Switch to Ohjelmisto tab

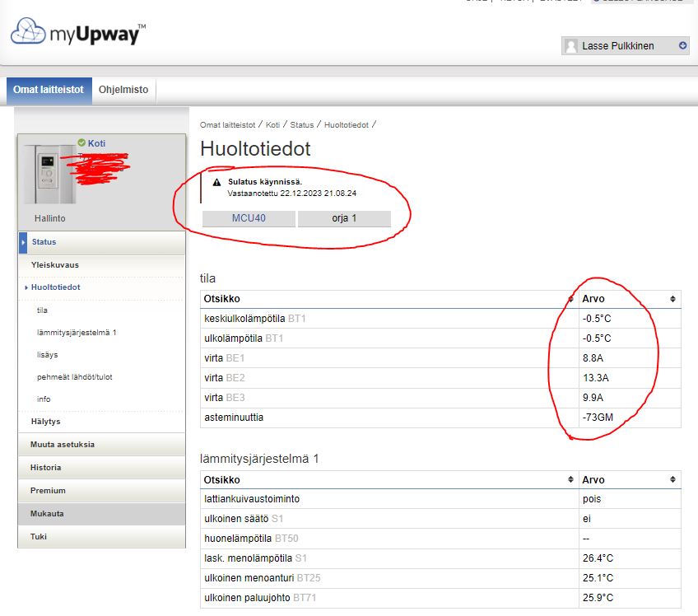click(x=123, y=90)
